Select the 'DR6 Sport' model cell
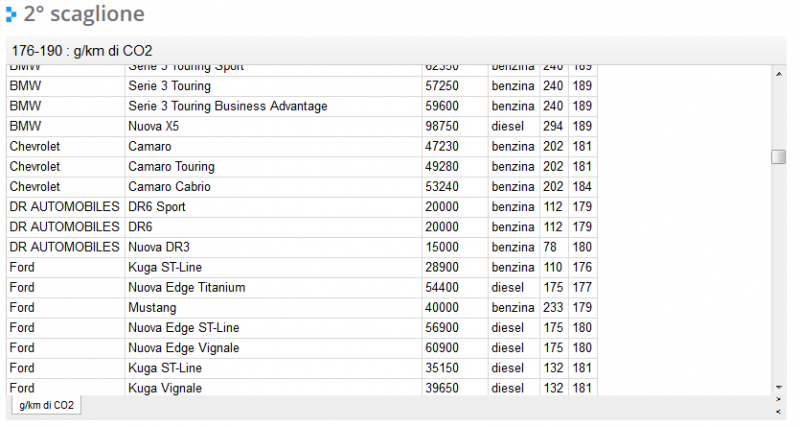 [273, 207]
